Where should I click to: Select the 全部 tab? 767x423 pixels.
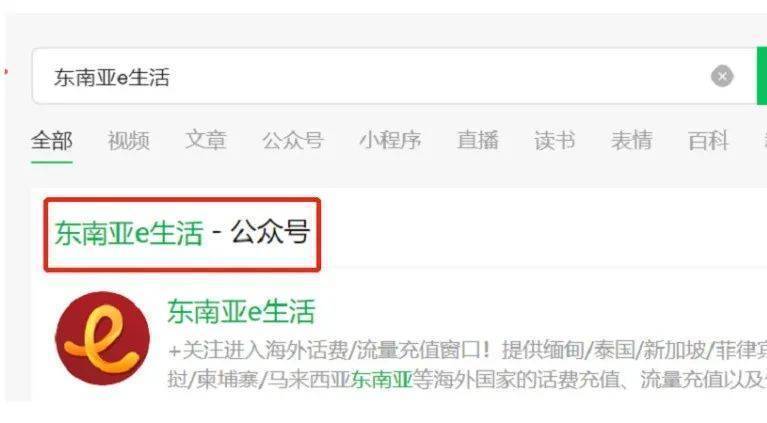[52, 141]
